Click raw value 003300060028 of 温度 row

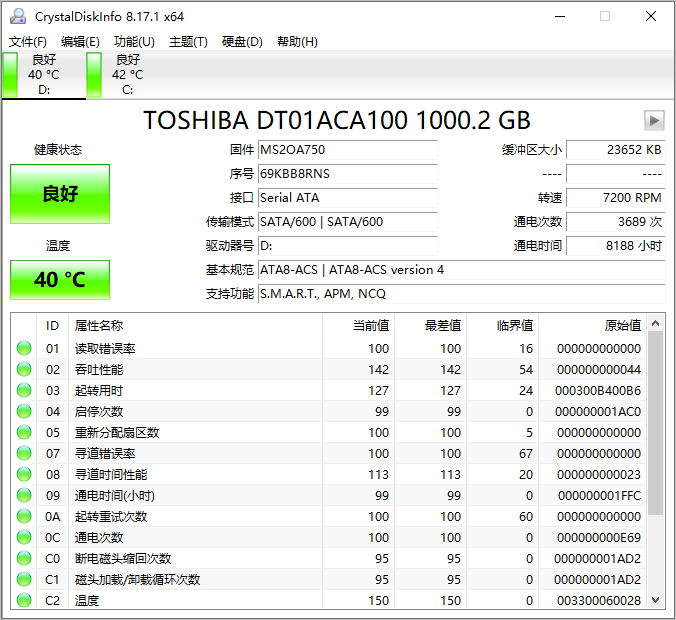tap(599, 600)
